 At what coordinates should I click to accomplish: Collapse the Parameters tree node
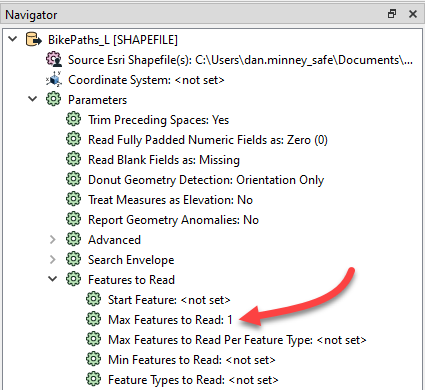32,99
